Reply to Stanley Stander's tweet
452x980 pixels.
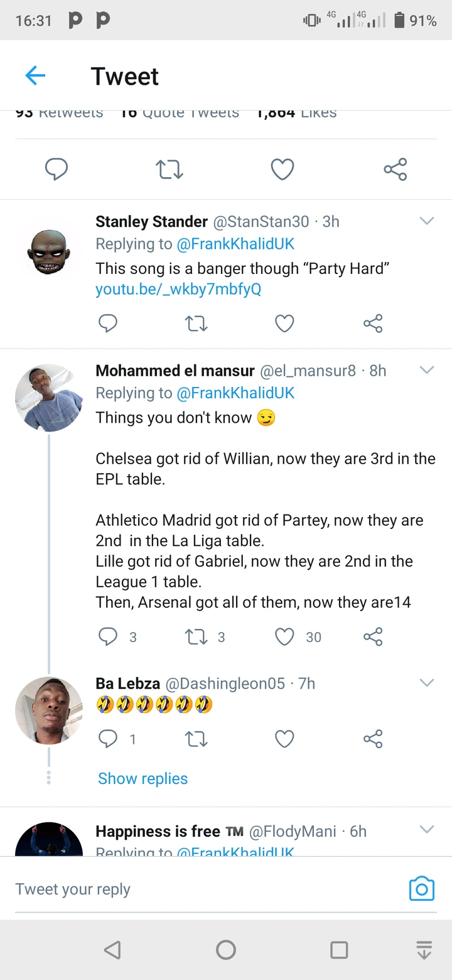tap(108, 324)
